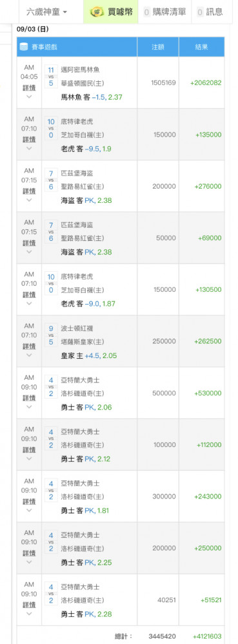Click the coin icon beside 買噓幣
Image resolution: width=238 pixels, height=644 pixels.
point(97,12)
